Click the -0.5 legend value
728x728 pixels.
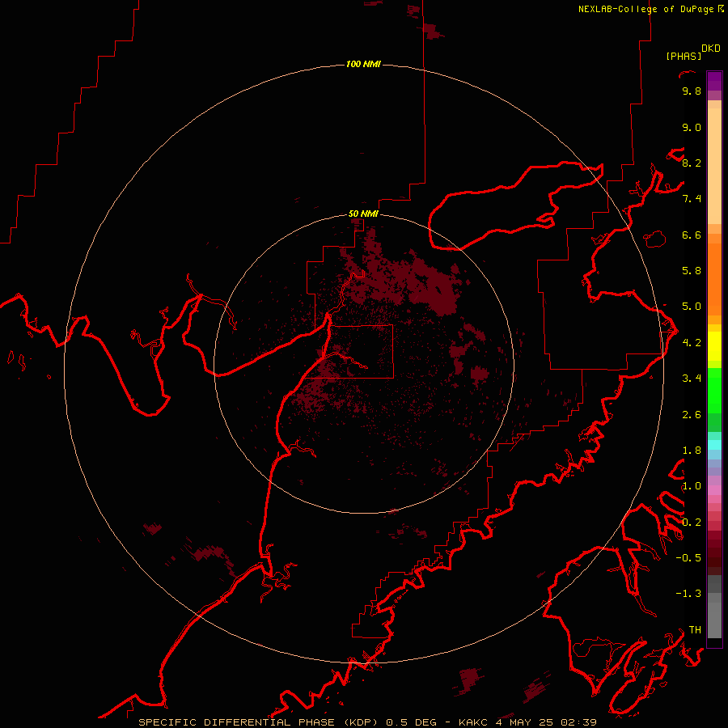(688, 558)
